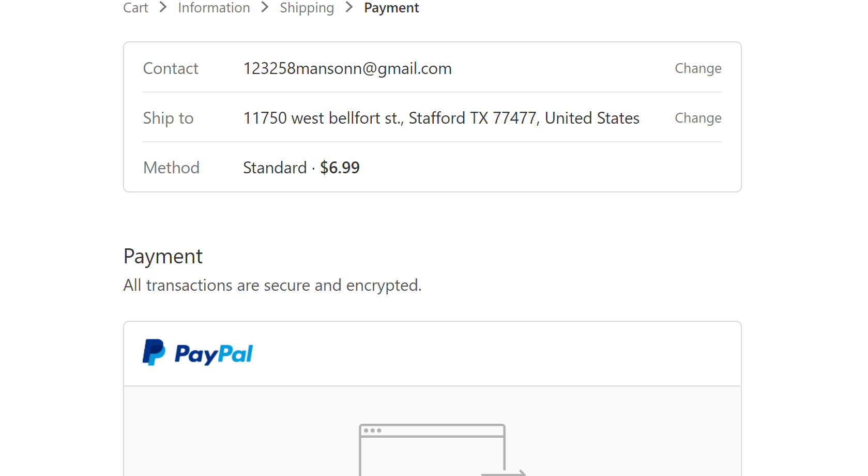Click the PayPal logo in the payment box
868x476 pixels.
pos(197,353)
